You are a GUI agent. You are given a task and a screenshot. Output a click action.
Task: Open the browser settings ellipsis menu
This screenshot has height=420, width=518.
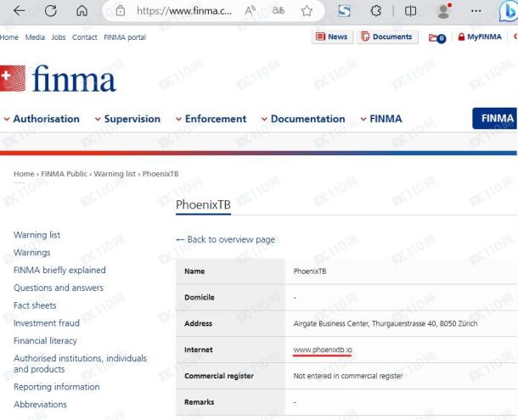point(476,12)
